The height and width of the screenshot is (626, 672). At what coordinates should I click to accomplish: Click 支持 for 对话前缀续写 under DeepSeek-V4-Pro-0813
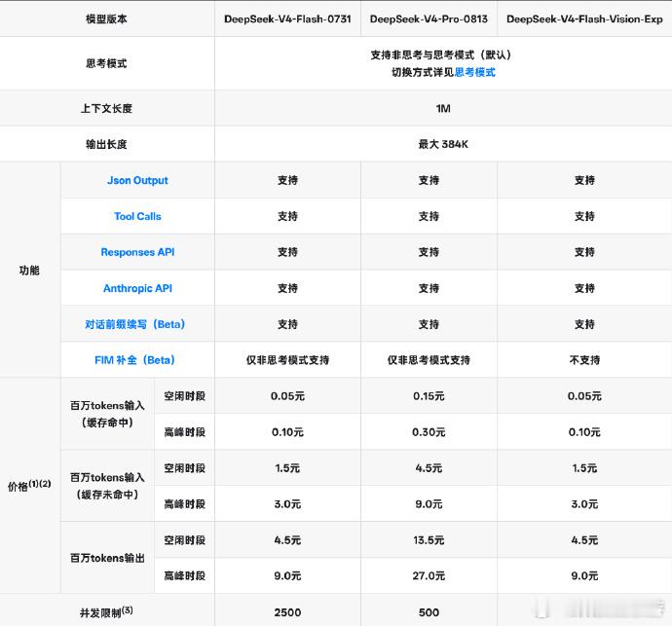pyautogui.click(x=429, y=324)
